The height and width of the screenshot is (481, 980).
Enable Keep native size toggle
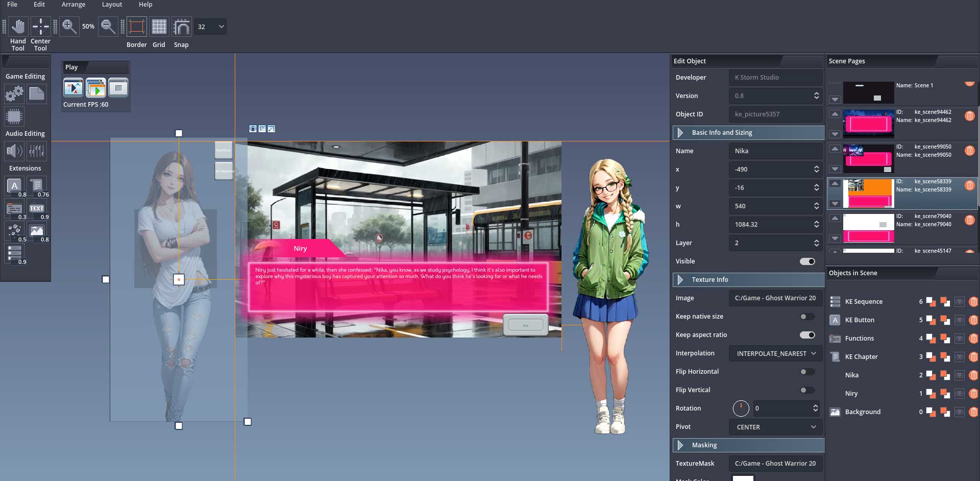coord(807,317)
